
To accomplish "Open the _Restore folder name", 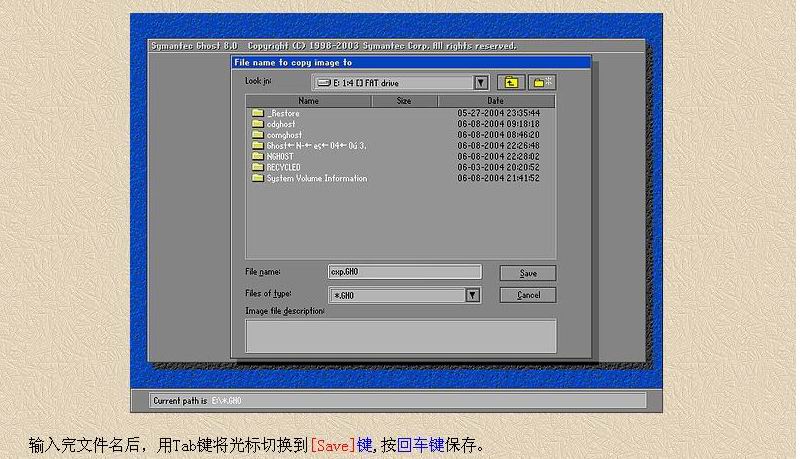I will point(283,113).
